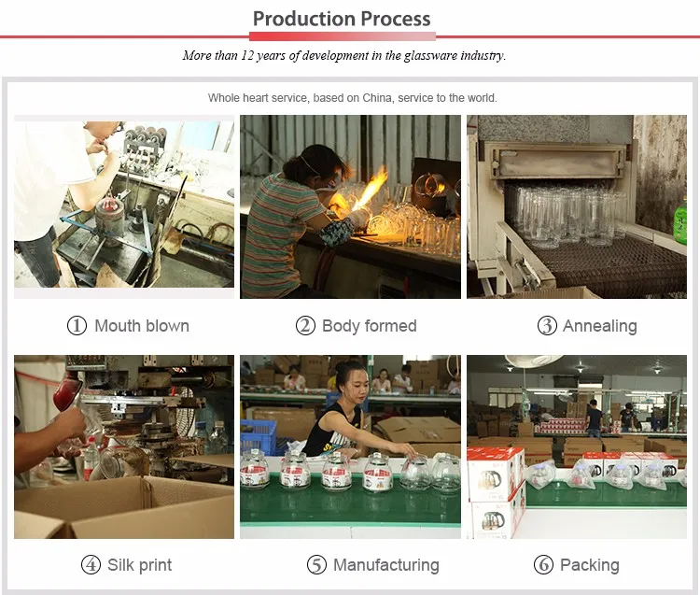Click the Manufacturing caption text
The width and height of the screenshot is (700, 595).
click(386, 565)
